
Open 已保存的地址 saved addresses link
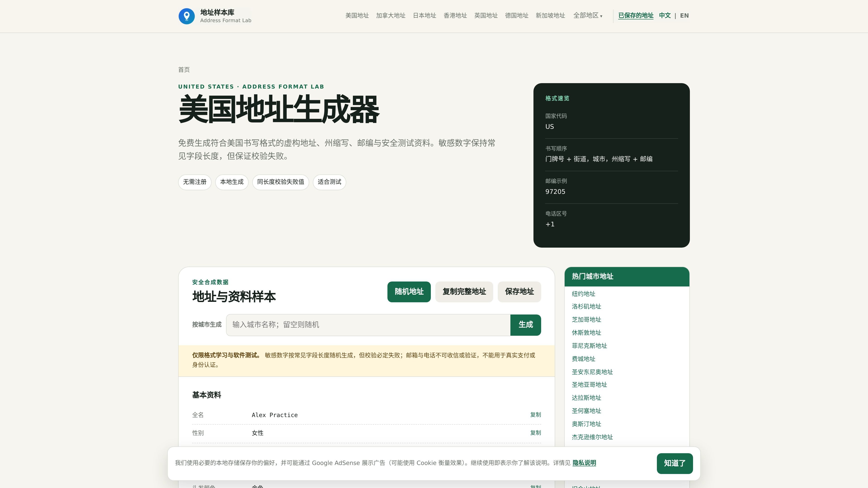pyautogui.click(x=635, y=16)
